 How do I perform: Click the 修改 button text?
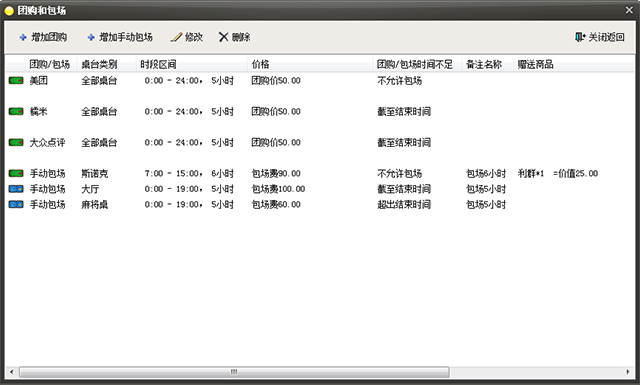click(194, 38)
